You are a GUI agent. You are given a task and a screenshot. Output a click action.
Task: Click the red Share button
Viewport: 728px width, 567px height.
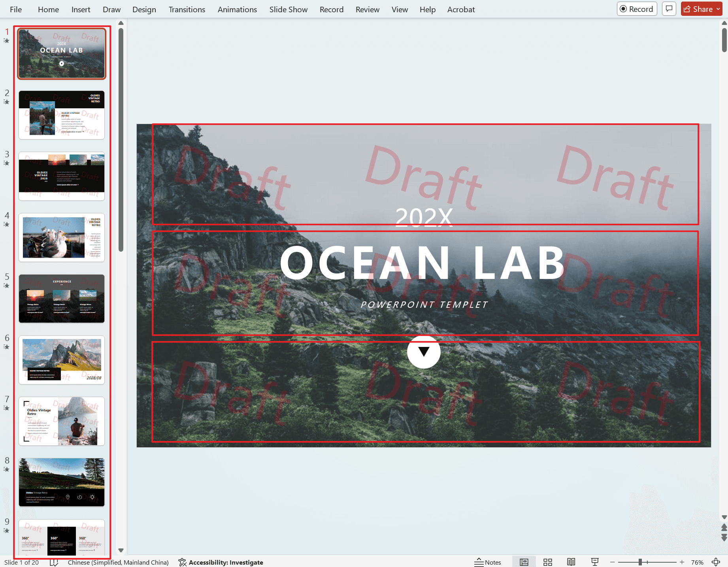(698, 9)
